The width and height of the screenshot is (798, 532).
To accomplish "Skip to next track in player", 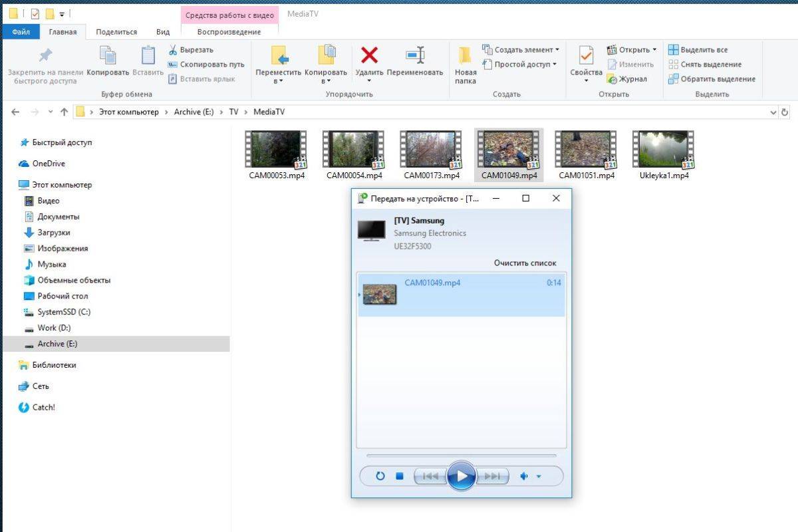I will 493,476.
